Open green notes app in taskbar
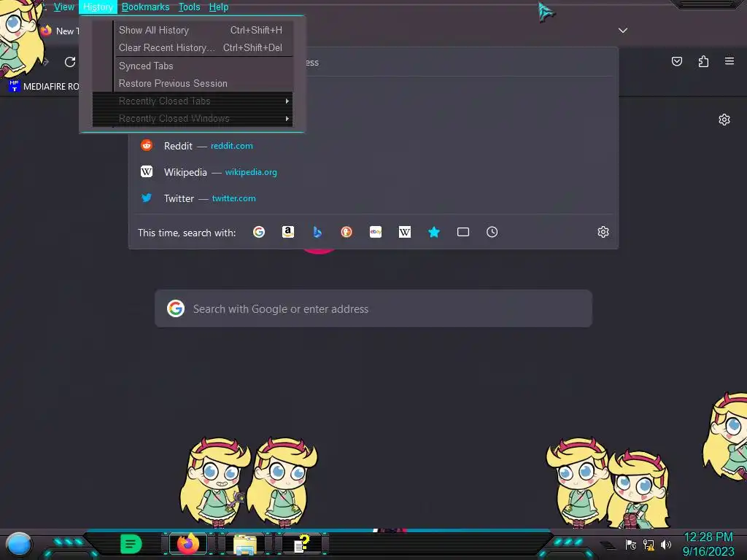 (x=131, y=544)
